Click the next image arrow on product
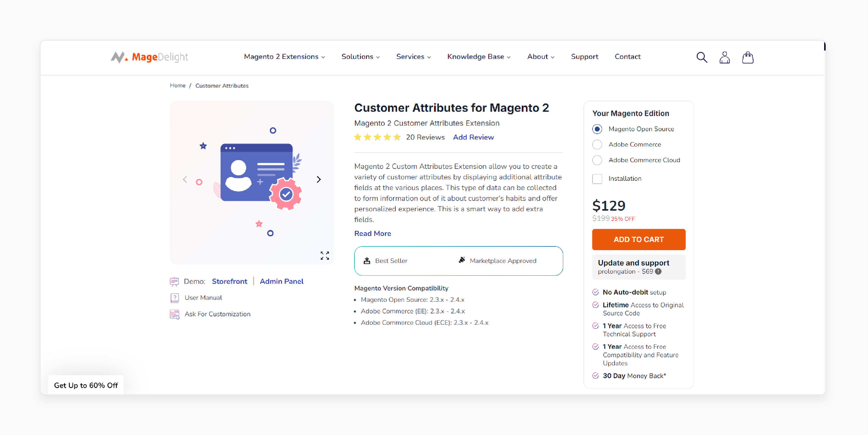 pyautogui.click(x=319, y=179)
